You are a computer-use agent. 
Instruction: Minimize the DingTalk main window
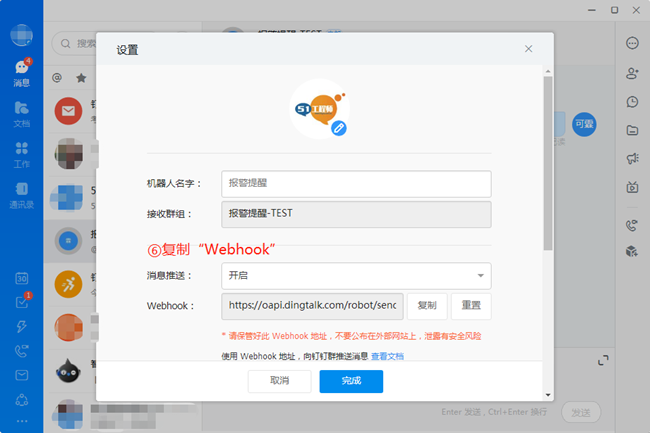592,10
